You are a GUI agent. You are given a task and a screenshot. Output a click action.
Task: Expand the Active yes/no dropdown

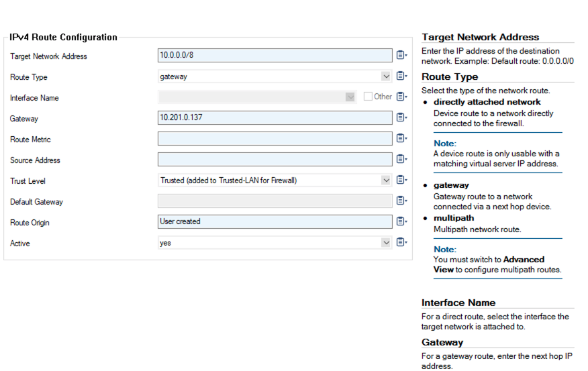coord(386,243)
